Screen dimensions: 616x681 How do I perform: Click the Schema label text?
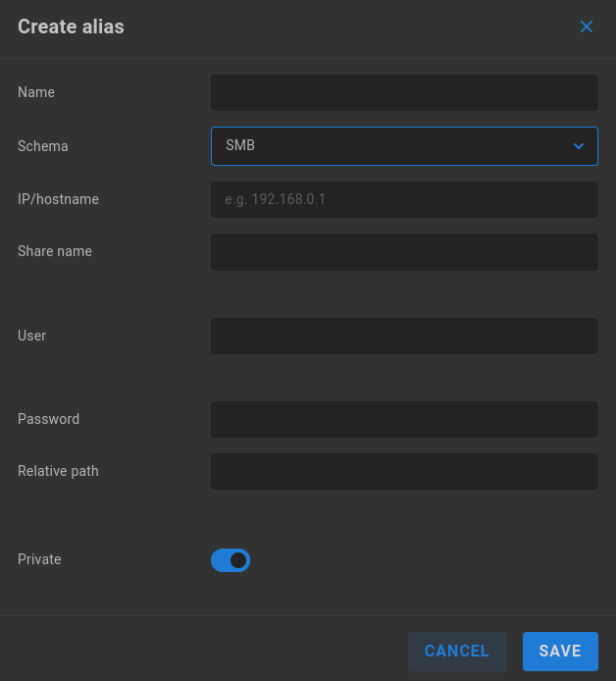pos(42,146)
